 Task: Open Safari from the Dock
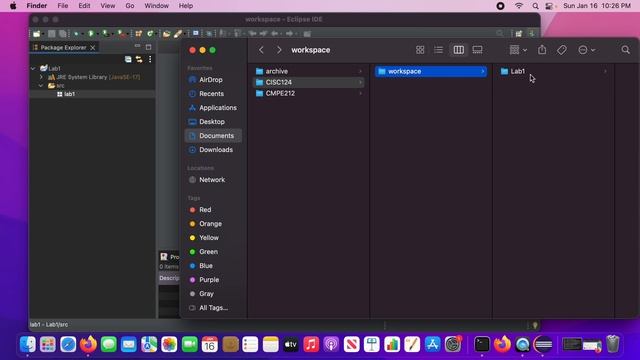68,344
